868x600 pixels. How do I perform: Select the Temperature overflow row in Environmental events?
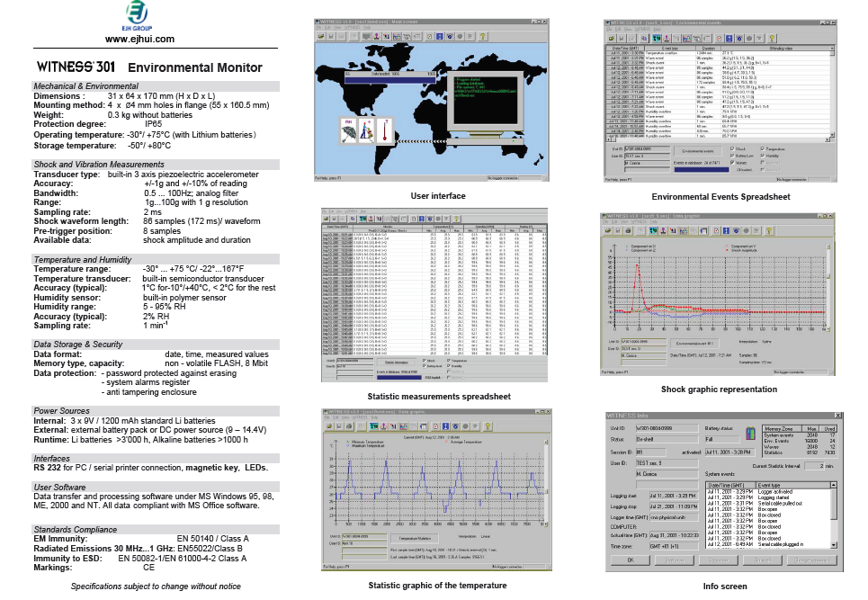click(x=718, y=53)
